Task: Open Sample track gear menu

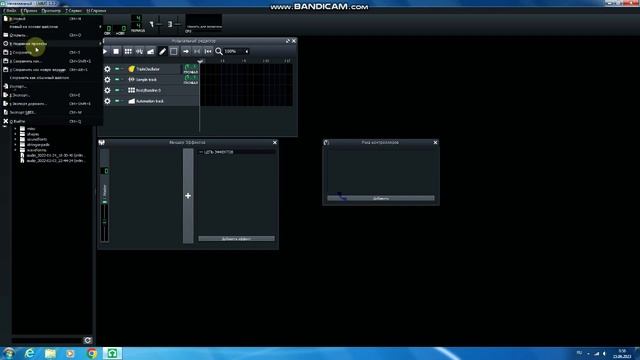Action: coord(107,80)
